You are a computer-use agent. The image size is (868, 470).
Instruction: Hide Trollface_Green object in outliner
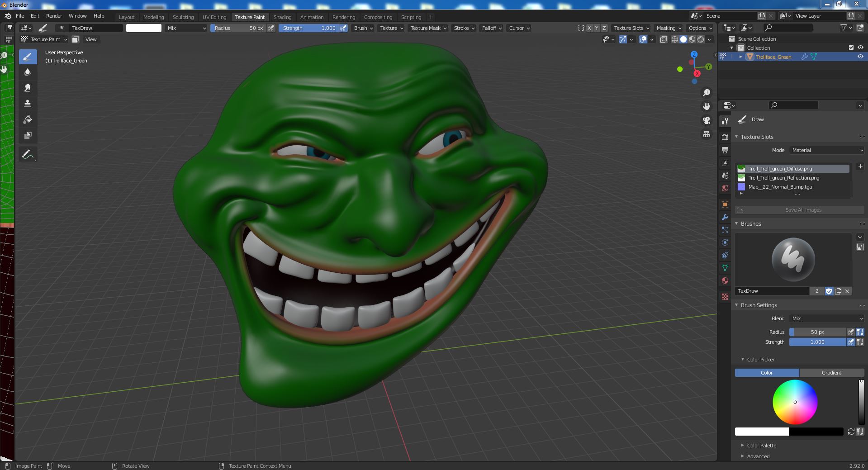pos(860,57)
